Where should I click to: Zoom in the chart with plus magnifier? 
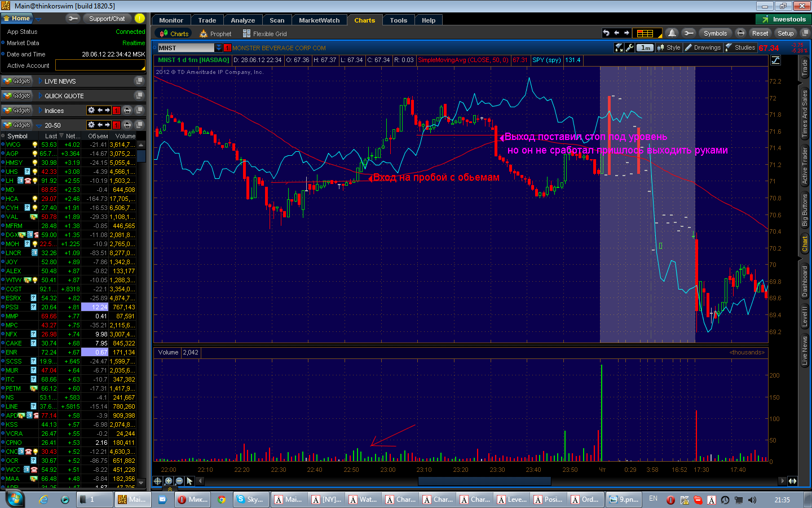click(x=169, y=481)
